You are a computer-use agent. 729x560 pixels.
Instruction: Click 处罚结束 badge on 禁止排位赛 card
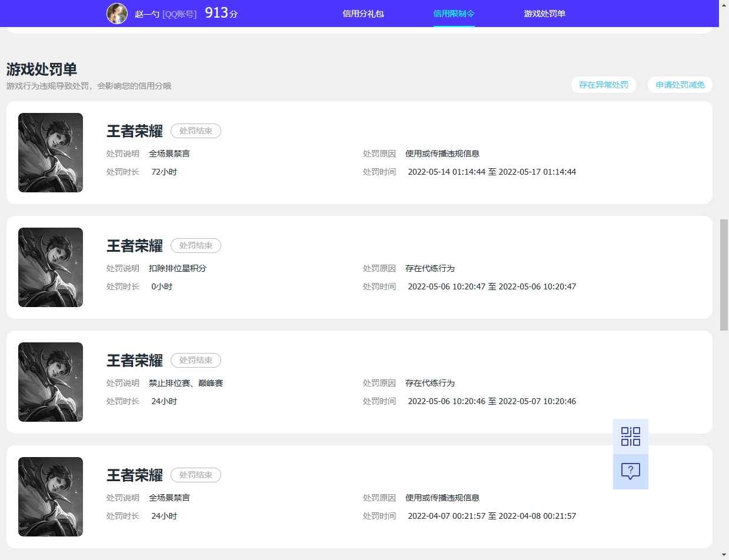click(196, 360)
